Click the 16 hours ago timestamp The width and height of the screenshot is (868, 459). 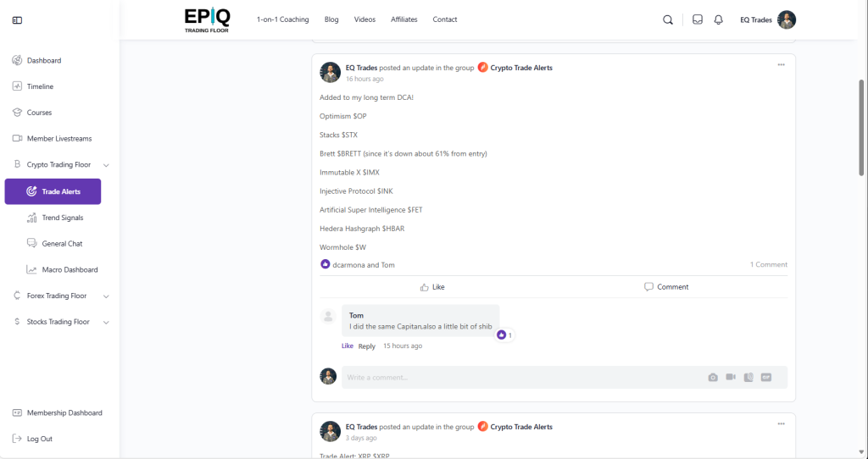[364, 79]
